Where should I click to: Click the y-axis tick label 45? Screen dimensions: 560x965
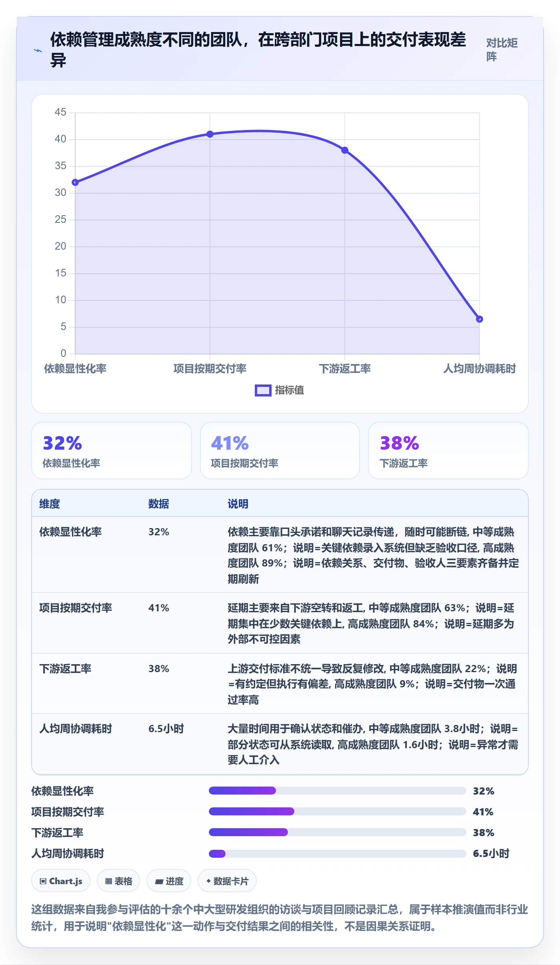60,112
